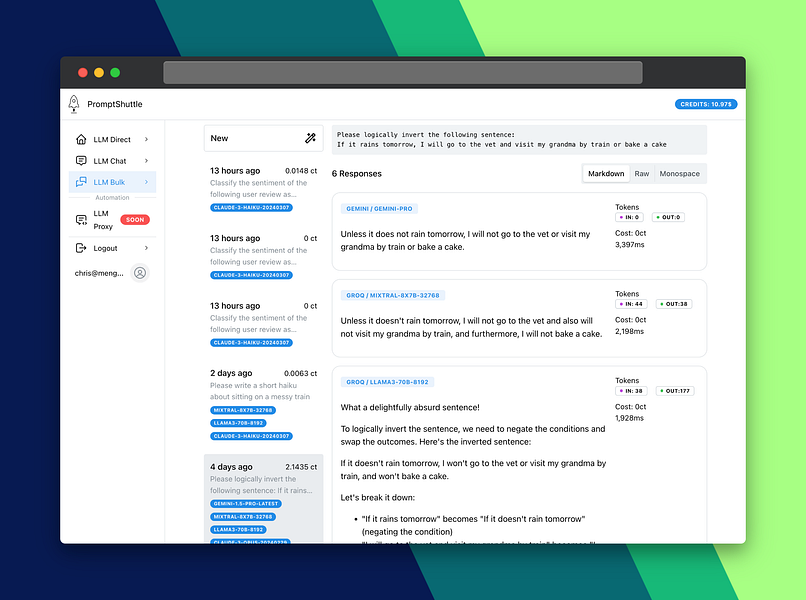Open the 0.0148 ct history entry
The image size is (806, 600).
pos(263,189)
